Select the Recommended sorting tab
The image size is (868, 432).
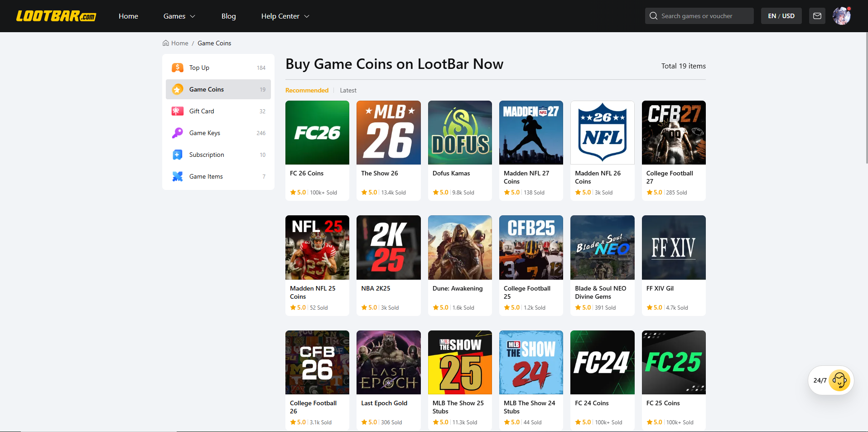point(307,90)
